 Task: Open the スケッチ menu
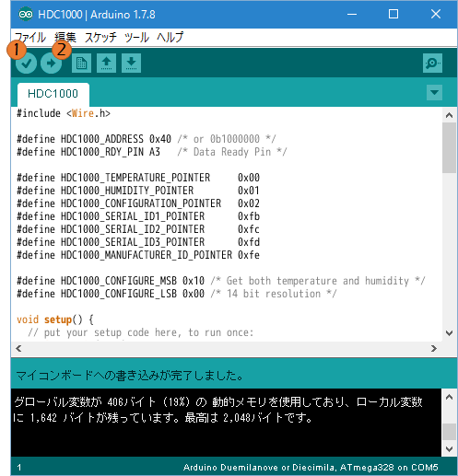100,38
